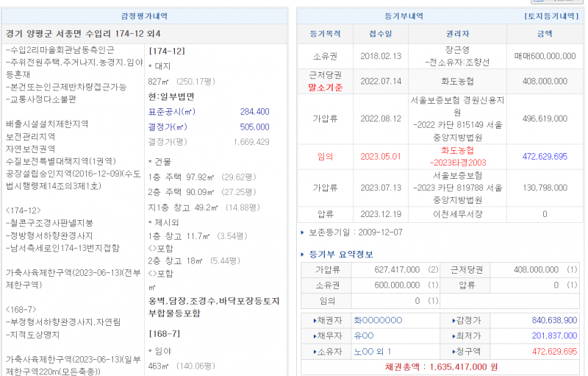
Task: Click the red 말소기준 label
Action: click(325, 87)
